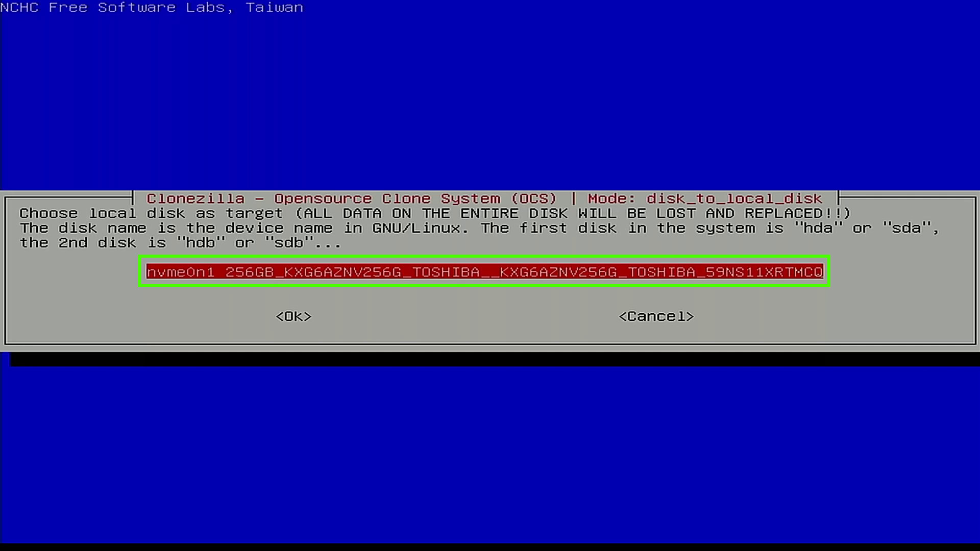
Task: Click Cancel to abort disk cloning
Action: [x=655, y=316]
